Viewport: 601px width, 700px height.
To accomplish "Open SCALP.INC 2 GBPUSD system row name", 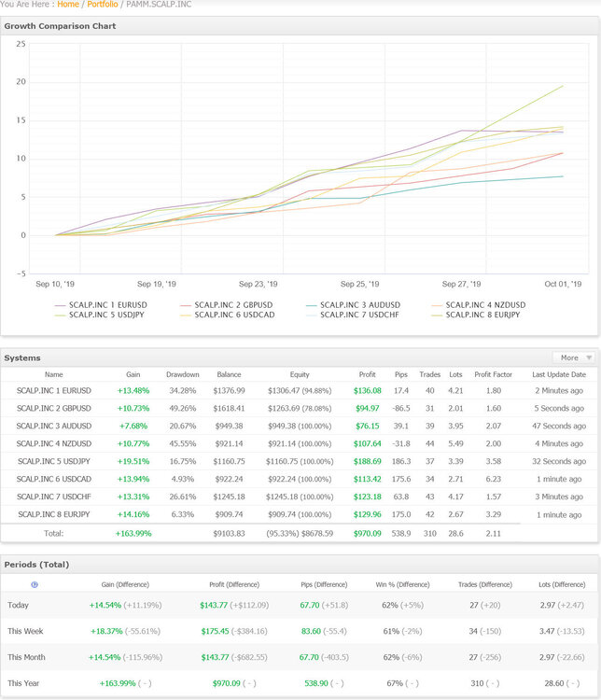I will [54, 409].
